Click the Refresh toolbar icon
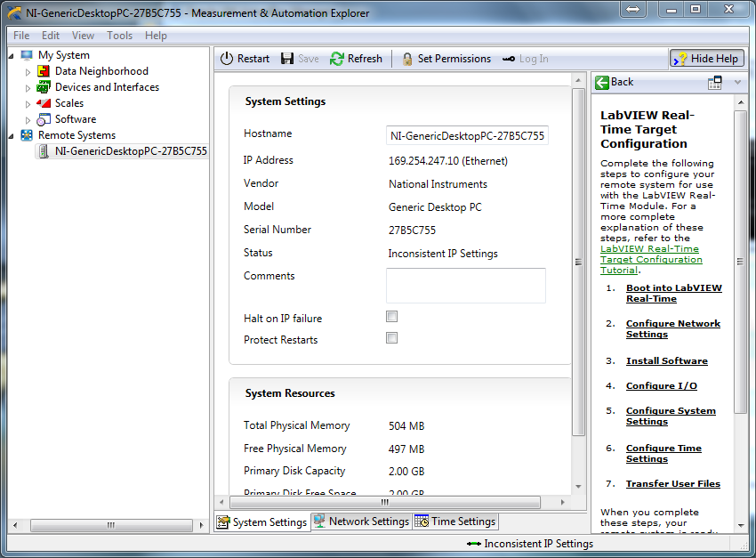Image resolution: width=756 pixels, height=558 pixels. pyautogui.click(x=337, y=59)
